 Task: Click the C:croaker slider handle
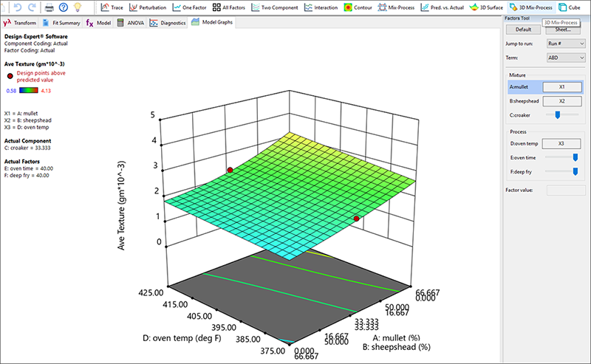click(557, 114)
